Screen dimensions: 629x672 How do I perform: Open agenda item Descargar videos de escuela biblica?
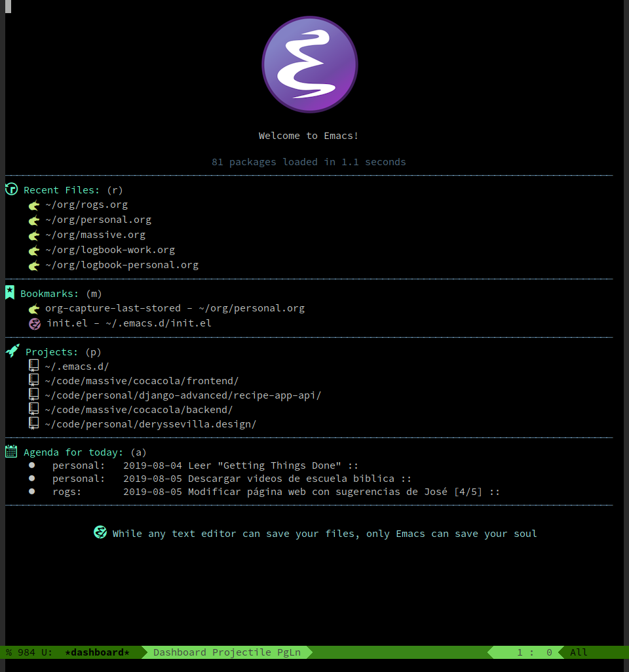pos(232,479)
